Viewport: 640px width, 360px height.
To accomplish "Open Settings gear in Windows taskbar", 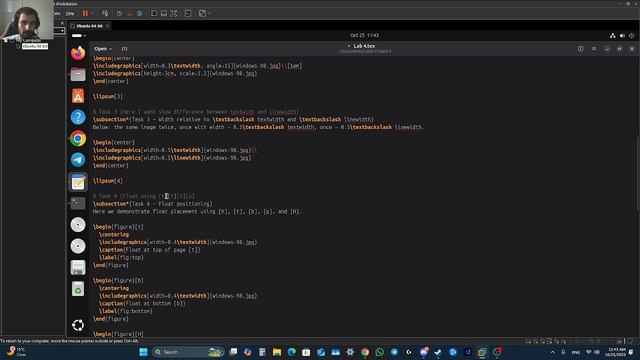I will [x=350, y=352].
